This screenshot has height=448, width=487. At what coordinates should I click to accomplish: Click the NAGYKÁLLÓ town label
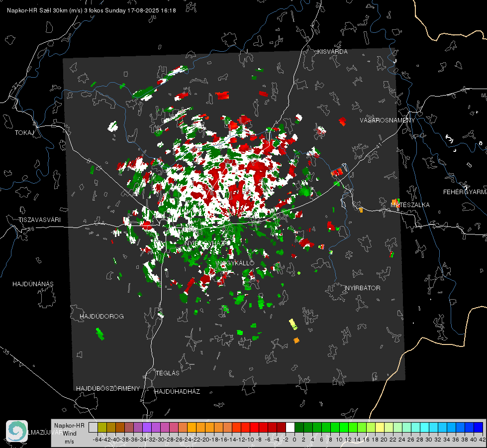pos(236,263)
